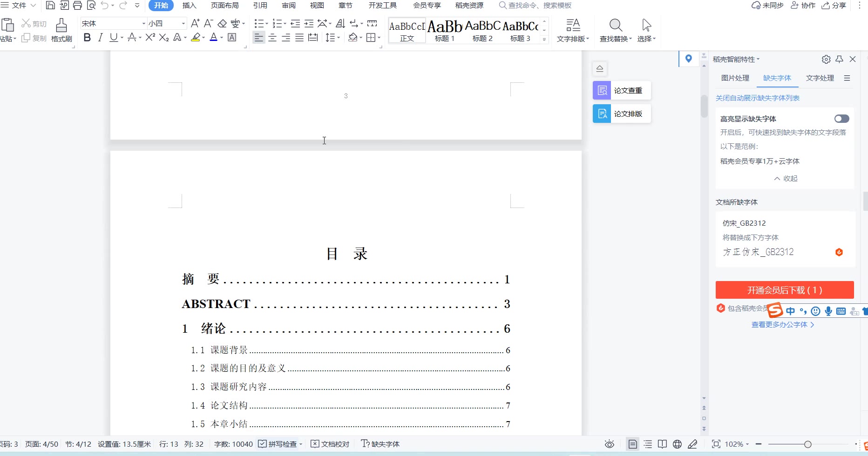868x456 pixels.
Task: Click the Format Painter (格式刷) icon
Action: tap(61, 30)
